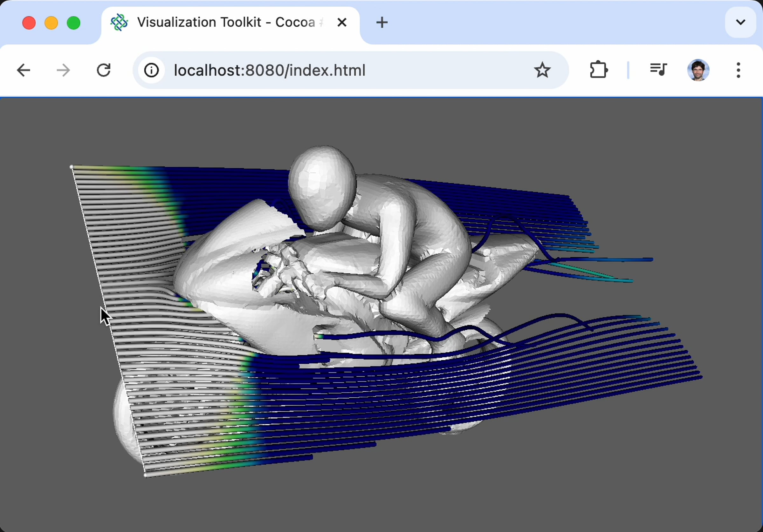Screen dimensions: 763x532
Task: Select the Visualization Toolkit tab
Action: [x=226, y=23]
